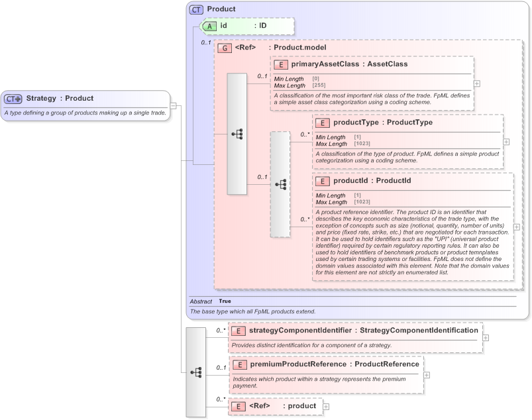Expand the productType element with the plus box
The height and width of the screenshot is (420, 532).
pyautogui.click(x=507, y=141)
